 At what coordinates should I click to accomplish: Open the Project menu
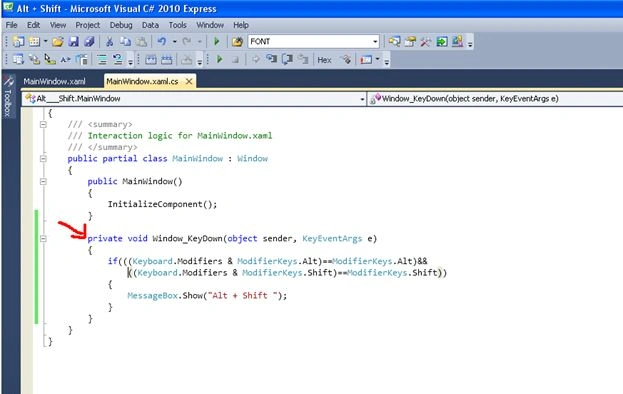(88, 25)
